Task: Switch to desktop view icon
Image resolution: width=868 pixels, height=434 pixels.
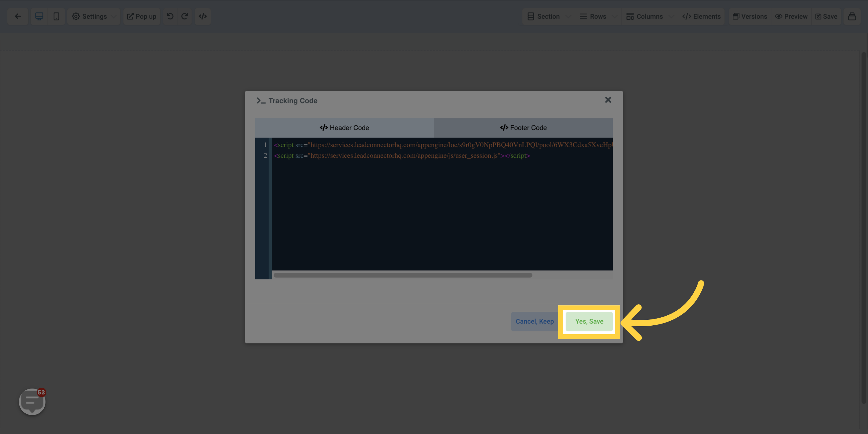Action: point(39,16)
